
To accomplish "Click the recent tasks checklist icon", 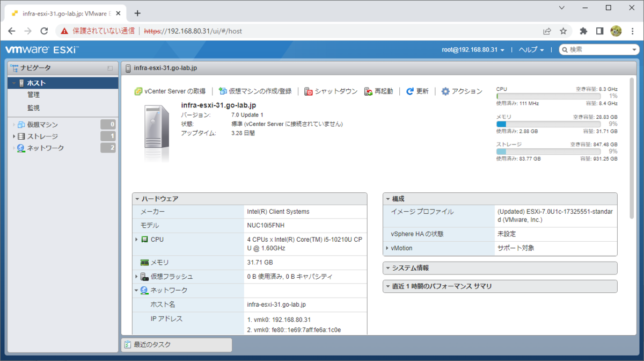I will pyautogui.click(x=127, y=345).
